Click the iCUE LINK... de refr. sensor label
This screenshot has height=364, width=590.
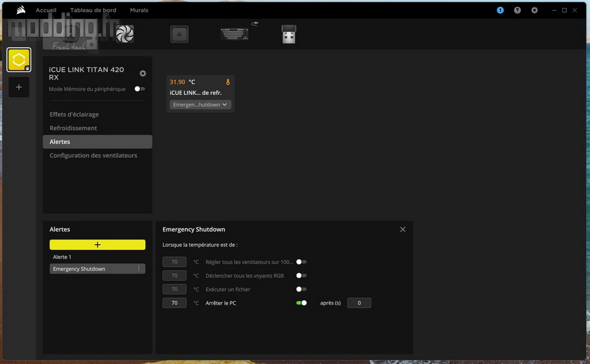[196, 93]
